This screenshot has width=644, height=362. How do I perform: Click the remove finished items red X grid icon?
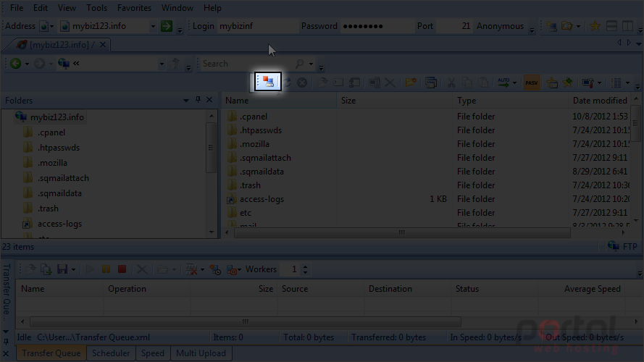point(191,269)
